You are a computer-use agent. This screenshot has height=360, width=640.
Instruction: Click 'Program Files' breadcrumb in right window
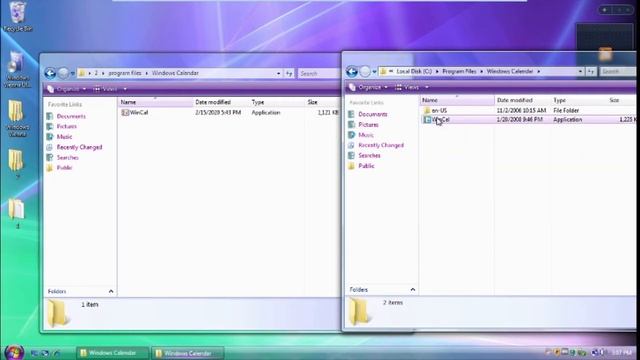point(459,71)
